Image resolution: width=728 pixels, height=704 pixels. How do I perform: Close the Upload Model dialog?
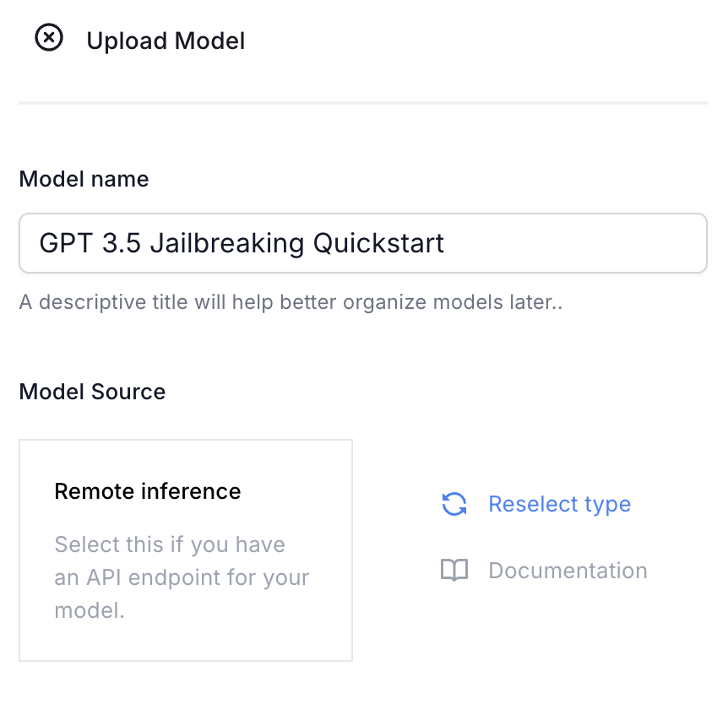[x=49, y=38]
